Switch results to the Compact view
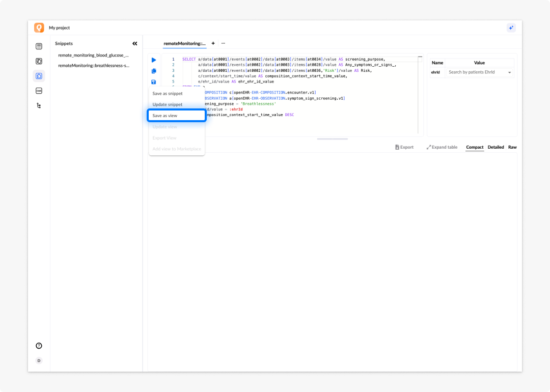The height and width of the screenshot is (392, 550). click(475, 147)
